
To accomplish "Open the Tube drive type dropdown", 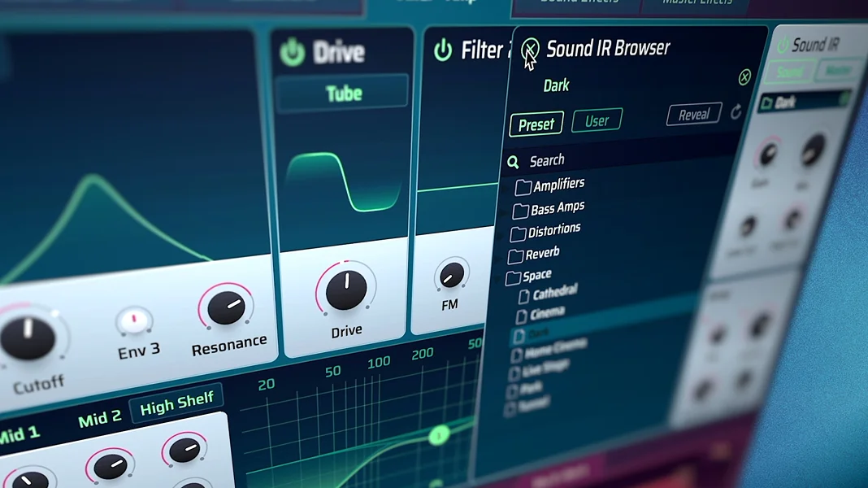I will 343,94.
